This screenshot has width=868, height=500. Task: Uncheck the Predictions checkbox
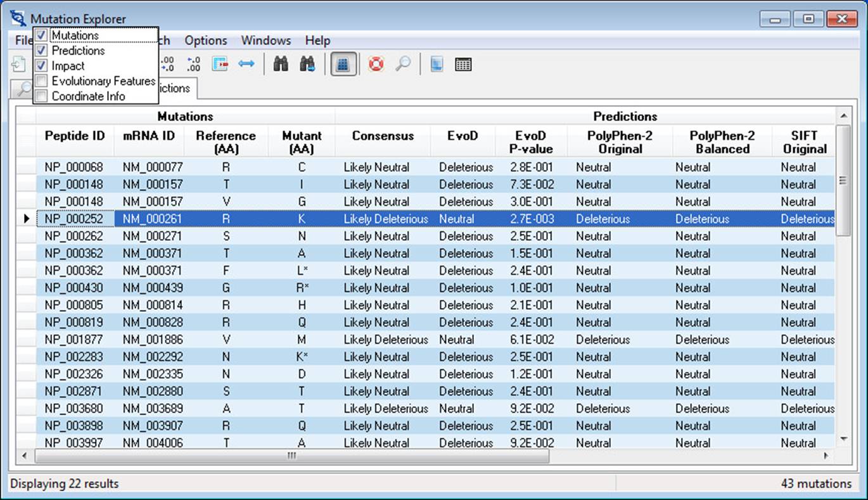click(41, 51)
